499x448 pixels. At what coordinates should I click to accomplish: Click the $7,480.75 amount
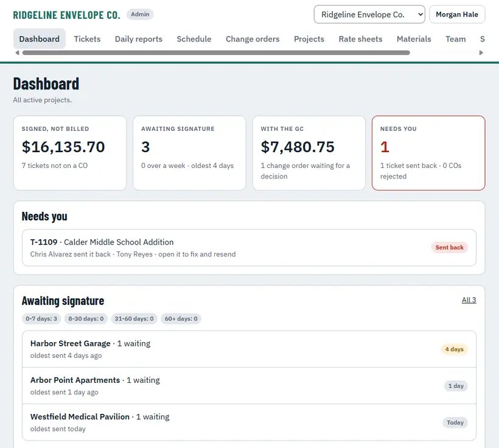[298, 147]
